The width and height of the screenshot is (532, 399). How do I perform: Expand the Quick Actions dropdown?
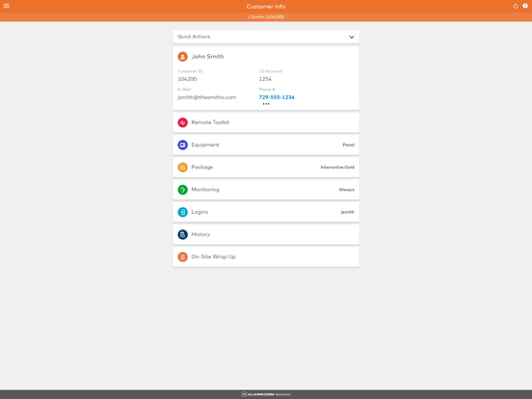[266, 37]
